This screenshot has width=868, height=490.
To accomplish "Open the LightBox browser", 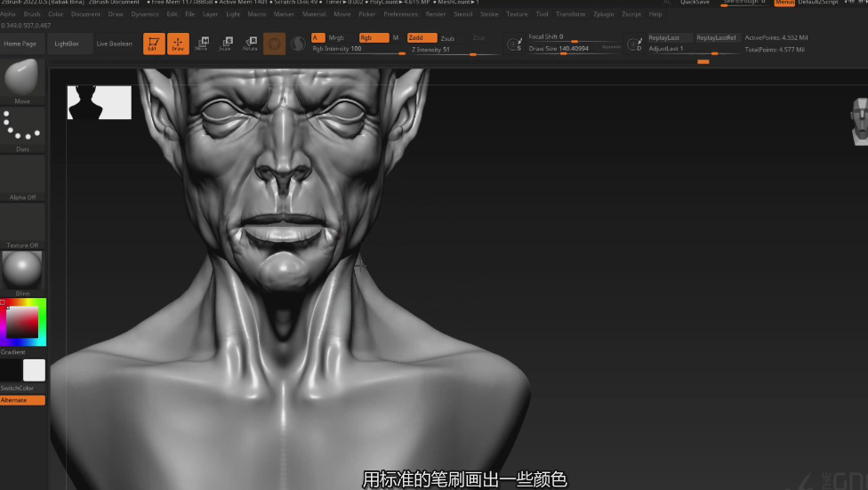I will click(68, 44).
